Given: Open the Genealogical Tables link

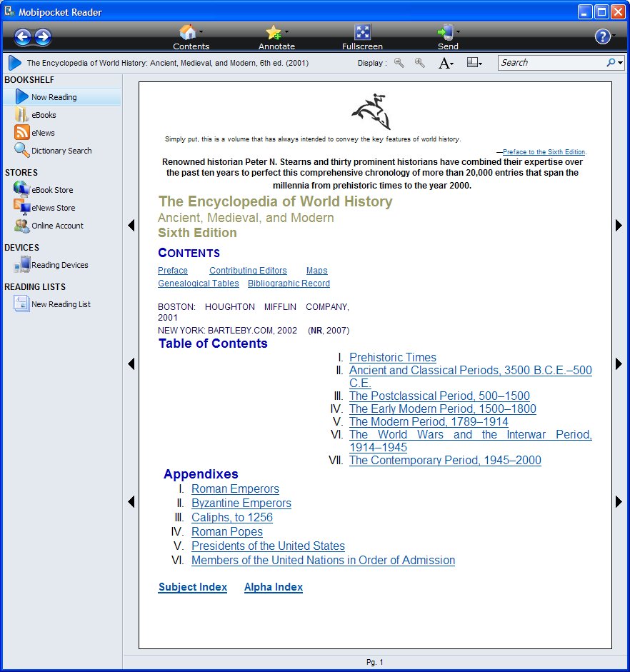Looking at the screenshot, I should pyautogui.click(x=199, y=284).
